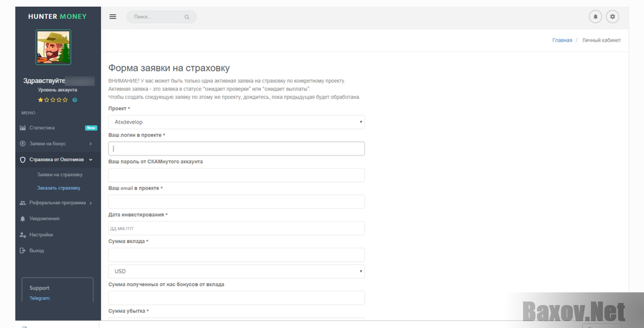The image size is (644, 328).
Task: Click the Сумма вклада input field
Action: [x=237, y=255]
